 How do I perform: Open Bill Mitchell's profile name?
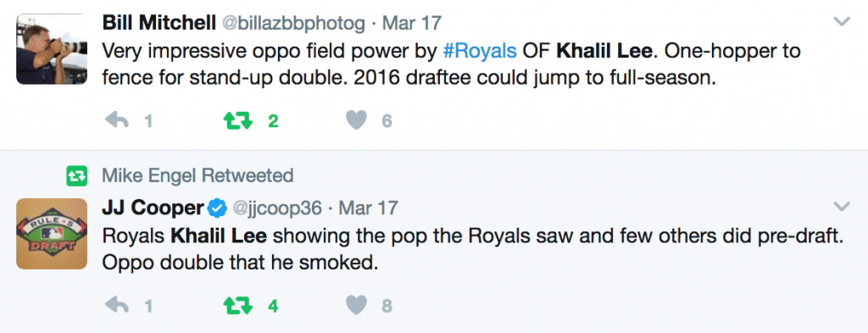click(x=159, y=23)
